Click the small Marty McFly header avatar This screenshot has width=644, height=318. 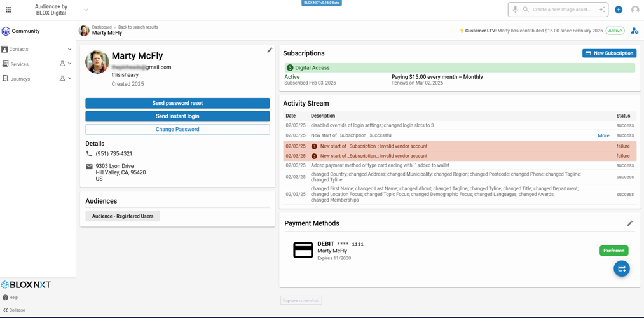pos(84,31)
